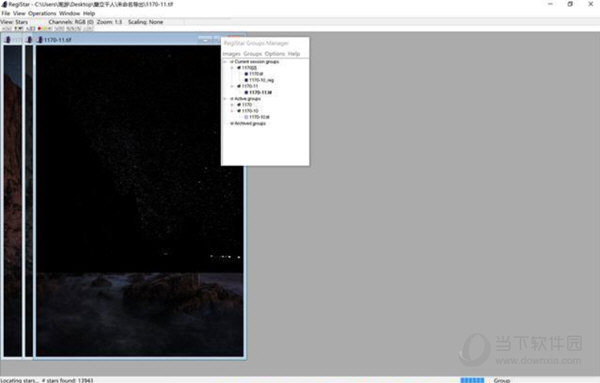Viewport: 600px width, 383px height.
Task: Click the stars found count in status bar
Action: point(67,380)
